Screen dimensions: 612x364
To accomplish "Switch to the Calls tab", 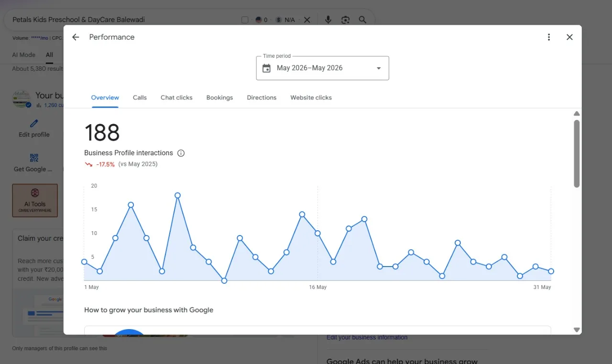I will click(140, 97).
